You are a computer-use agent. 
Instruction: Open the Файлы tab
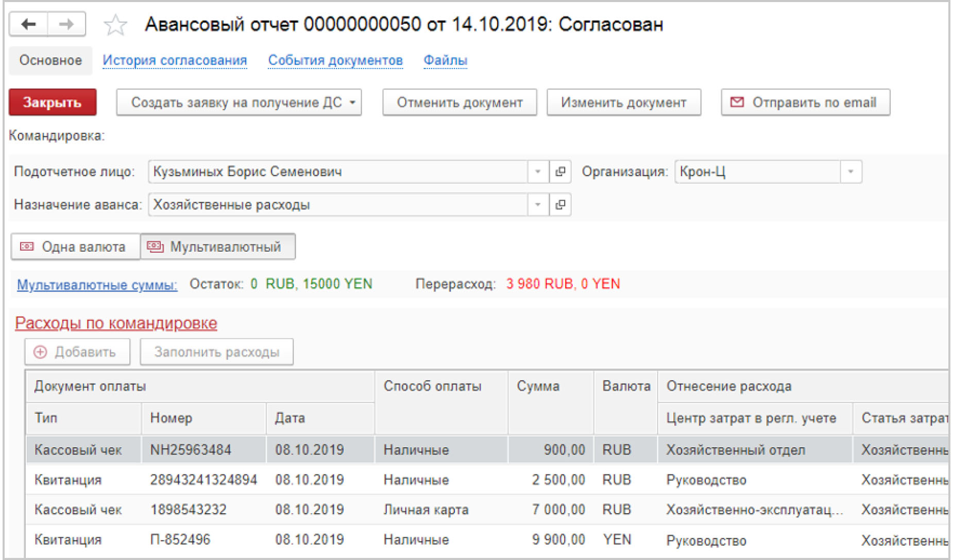pyautogui.click(x=445, y=60)
